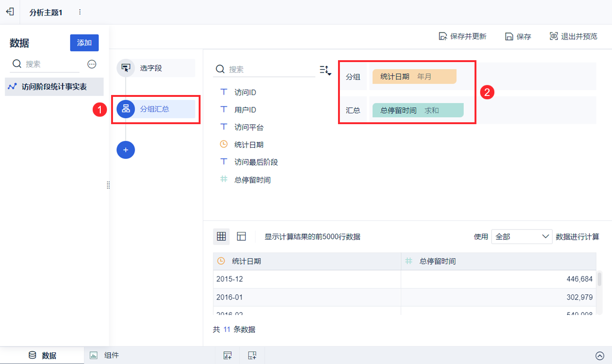
Task: Click the back/exit icon at top left
Action: point(10,12)
